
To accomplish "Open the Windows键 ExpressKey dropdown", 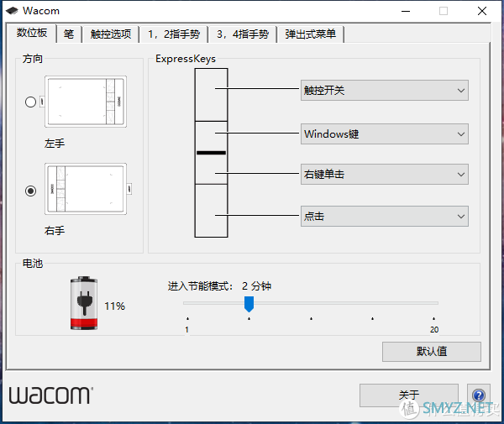I will 385,134.
